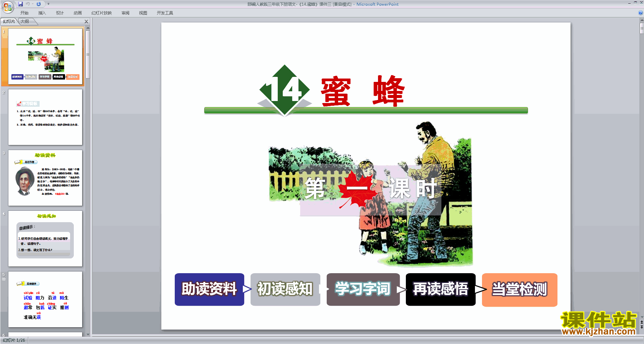The height and width of the screenshot is (344, 644).
Task: Open the Undo history dropdown arrow
Action: pos(33,4)
